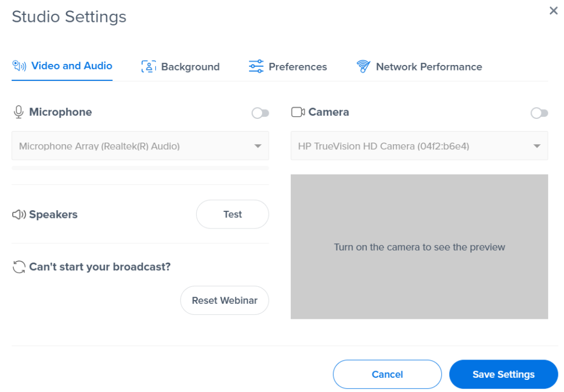Screen dimensions: 564x392
Task: Click the refresh icon beside Can't start broadcast
Action: click(x=19, y=267)
